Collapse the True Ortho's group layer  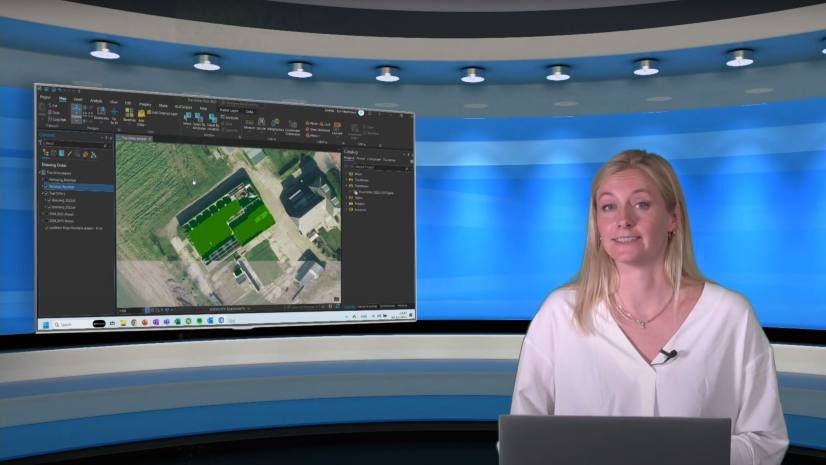(x=41, y=194)
